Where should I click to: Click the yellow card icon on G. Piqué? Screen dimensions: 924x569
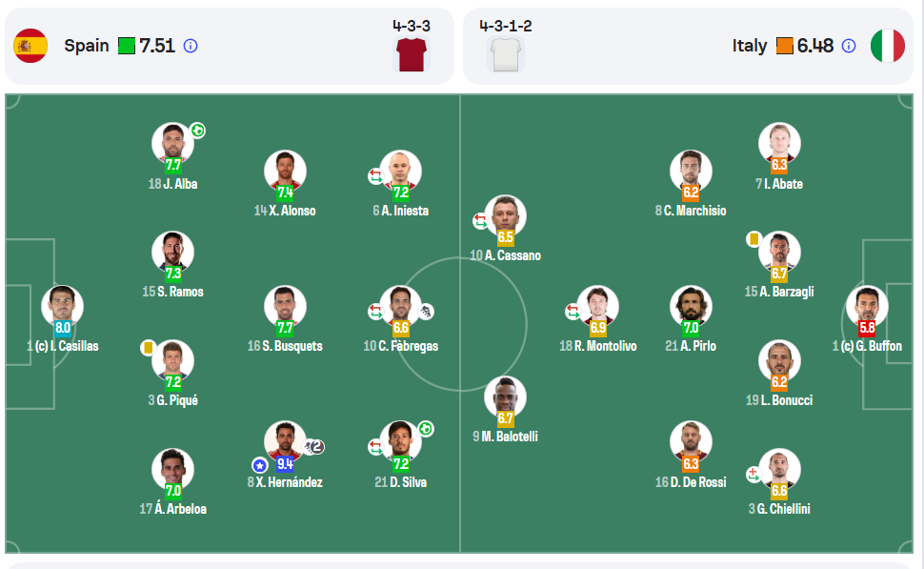point(148,348)
